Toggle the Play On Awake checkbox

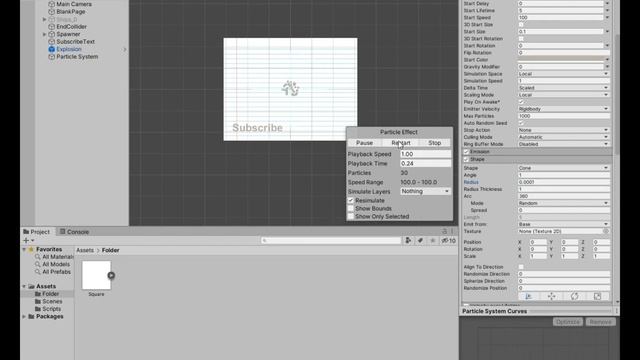pos(521,102)
